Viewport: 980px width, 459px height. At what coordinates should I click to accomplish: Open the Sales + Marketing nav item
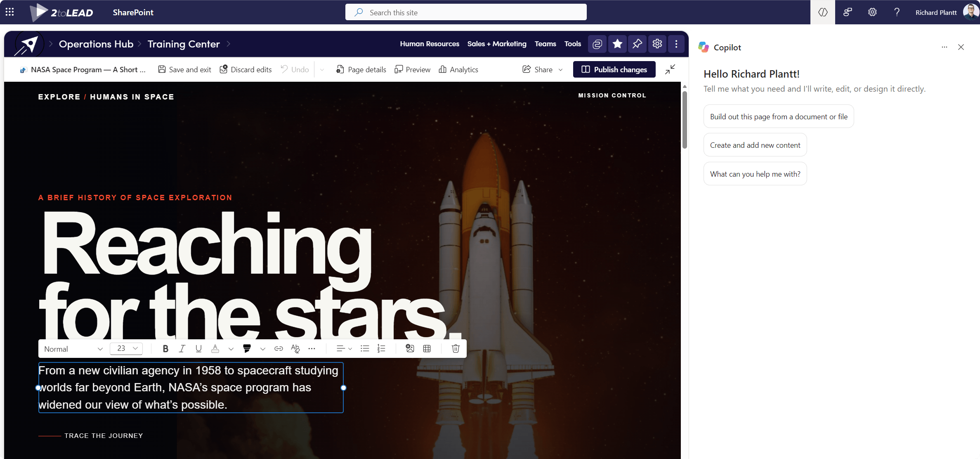tap(497, 44)
